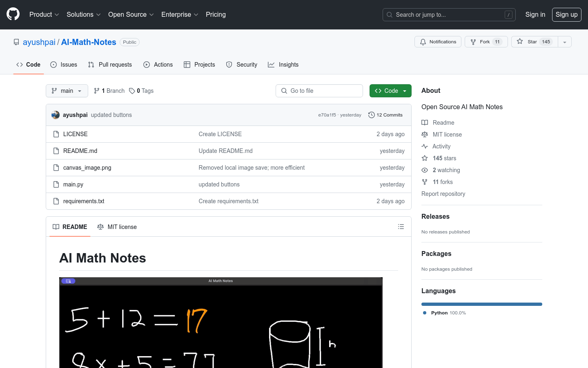The height and width of the screenshot is (368, 588).
Task: Open the Releases heading link
Action: [x=435, y=216]
